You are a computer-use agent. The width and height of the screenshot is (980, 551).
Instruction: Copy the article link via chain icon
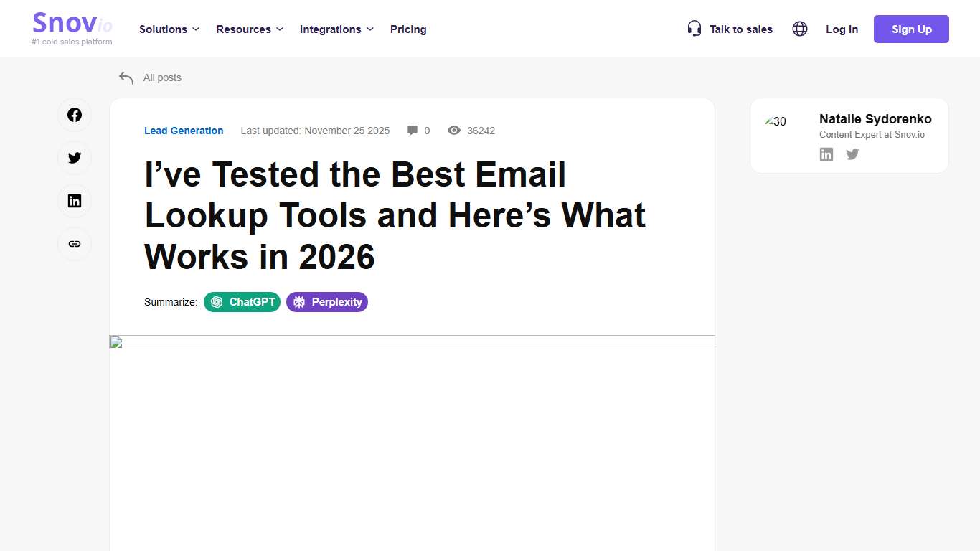pyautogui.click(x=75, y=244)
